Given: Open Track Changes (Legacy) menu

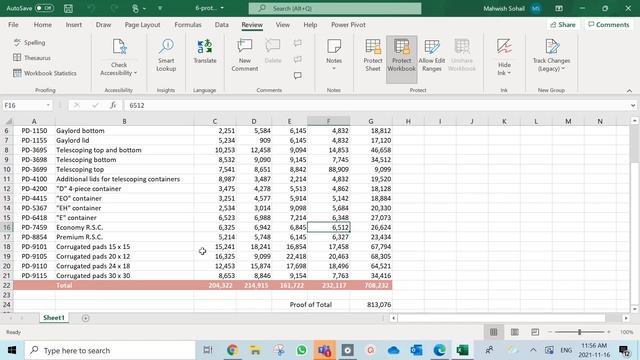Looking at the screenshot, I should (x=551, y=55).
